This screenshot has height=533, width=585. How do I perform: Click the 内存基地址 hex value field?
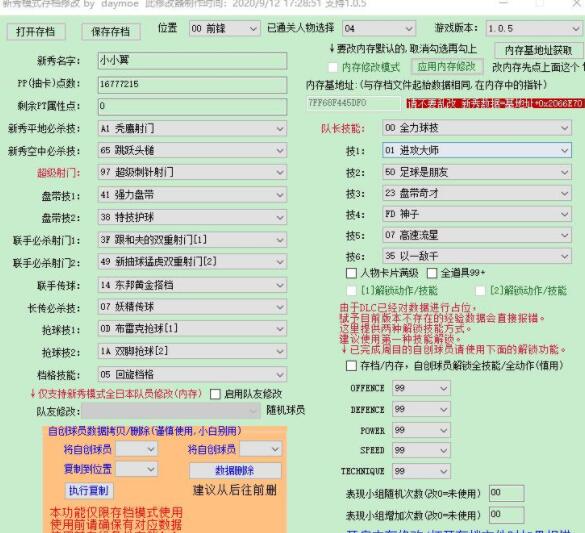click(353, 103)
